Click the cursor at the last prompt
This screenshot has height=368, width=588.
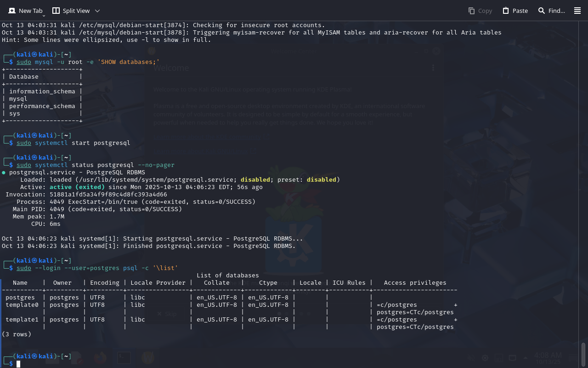[18, 364]
